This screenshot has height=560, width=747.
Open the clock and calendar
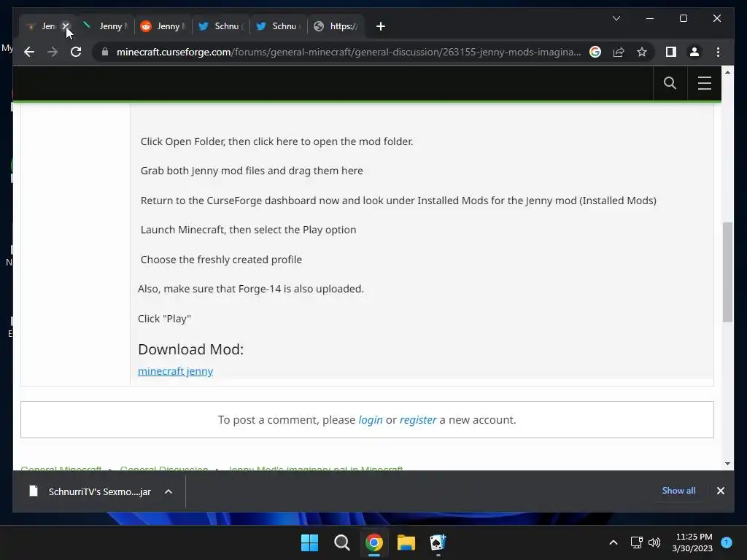(x=692, y=542)
